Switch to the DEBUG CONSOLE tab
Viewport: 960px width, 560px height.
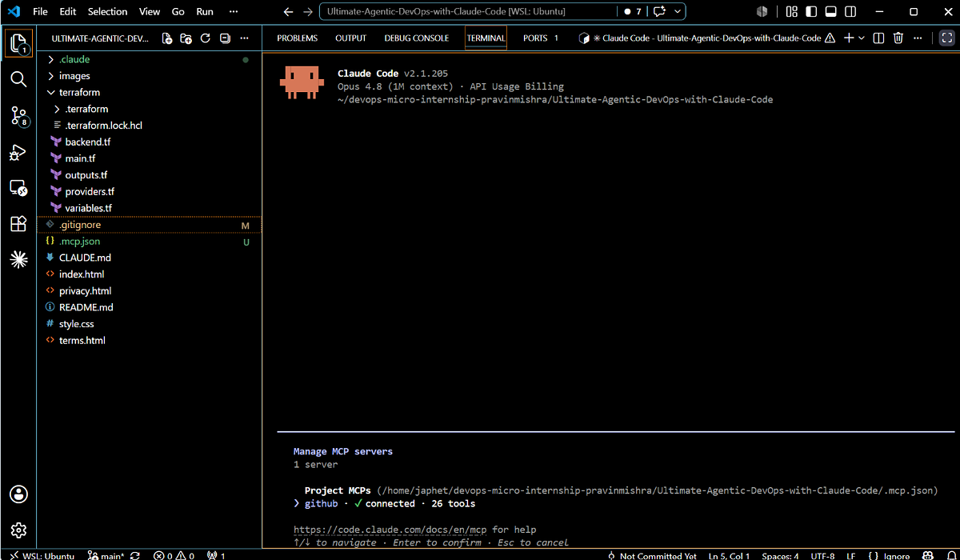tap(414, 38)
